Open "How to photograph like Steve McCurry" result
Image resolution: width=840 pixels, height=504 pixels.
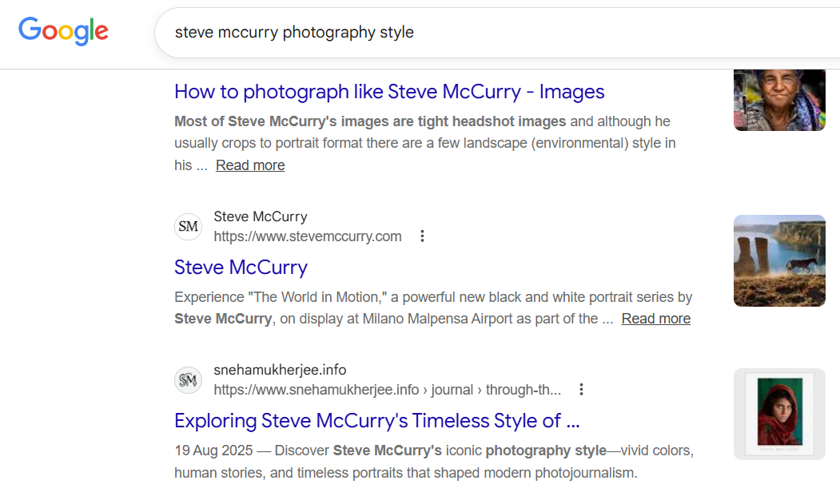click(x=389, y=92)
